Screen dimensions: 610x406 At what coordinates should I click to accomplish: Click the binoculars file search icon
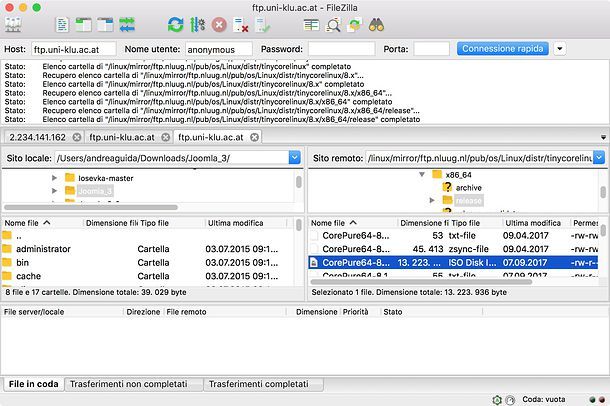376,25
